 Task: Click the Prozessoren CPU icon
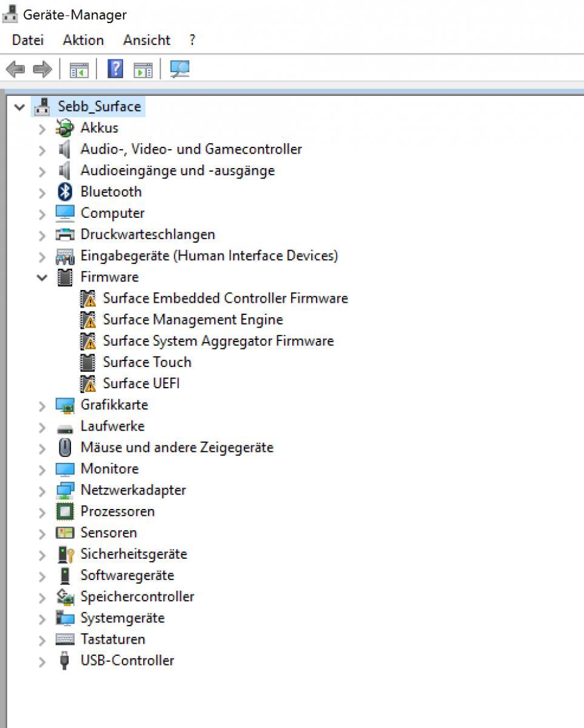pos(64,511)
